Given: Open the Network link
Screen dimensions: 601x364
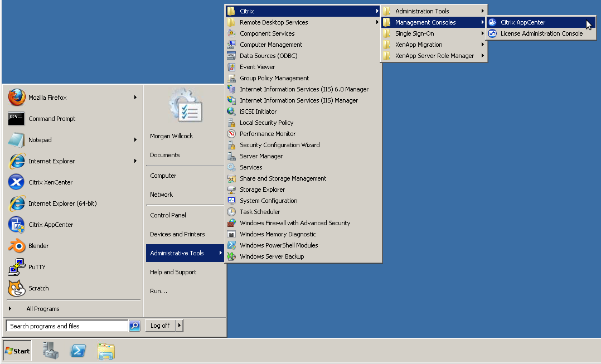Looking at the screenshot, I should click(x=161, y=195).
